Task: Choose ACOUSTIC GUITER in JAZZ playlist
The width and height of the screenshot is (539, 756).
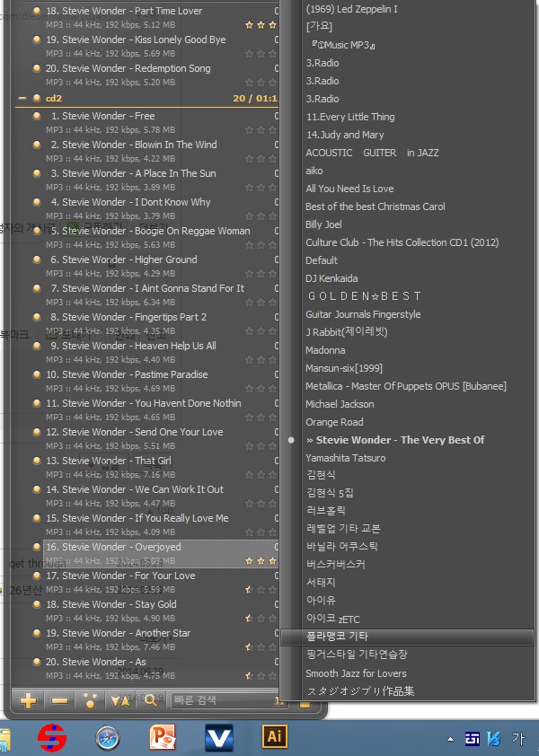Action: pos(372,153)
